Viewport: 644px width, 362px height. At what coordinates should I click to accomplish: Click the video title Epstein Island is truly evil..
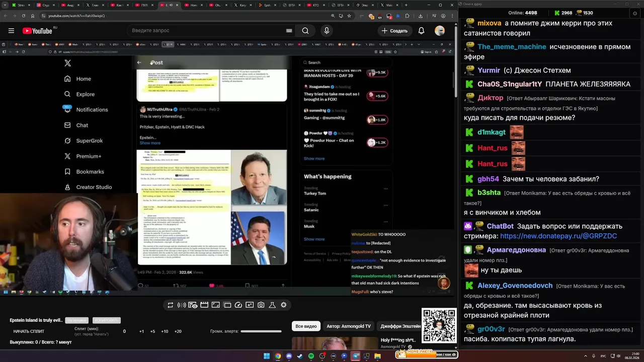pos(36,320)
